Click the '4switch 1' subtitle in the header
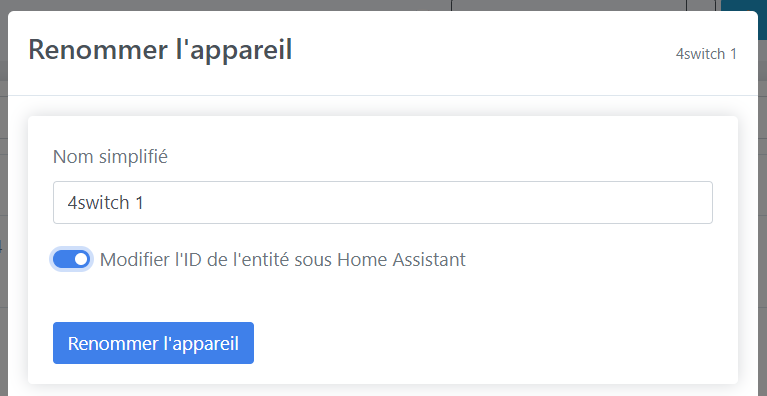Viewport: 767px width, 396px height. 706,54
